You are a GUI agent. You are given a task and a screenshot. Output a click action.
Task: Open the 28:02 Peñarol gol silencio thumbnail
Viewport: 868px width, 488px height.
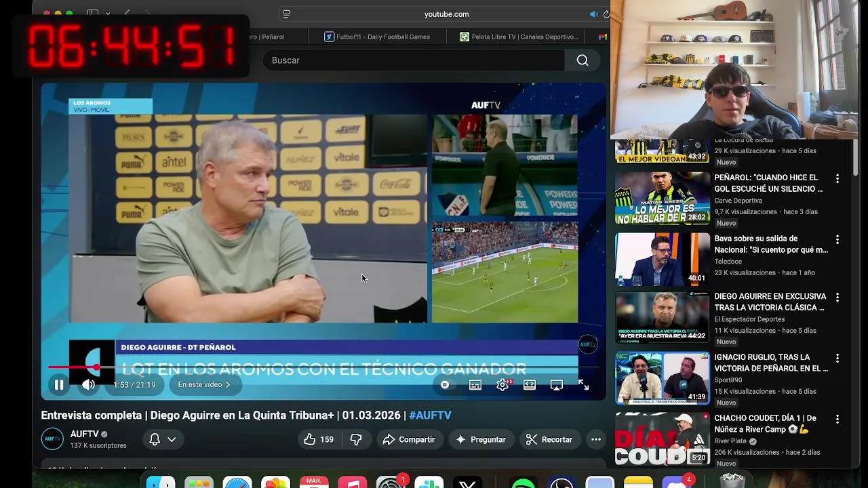pos(663,198)
